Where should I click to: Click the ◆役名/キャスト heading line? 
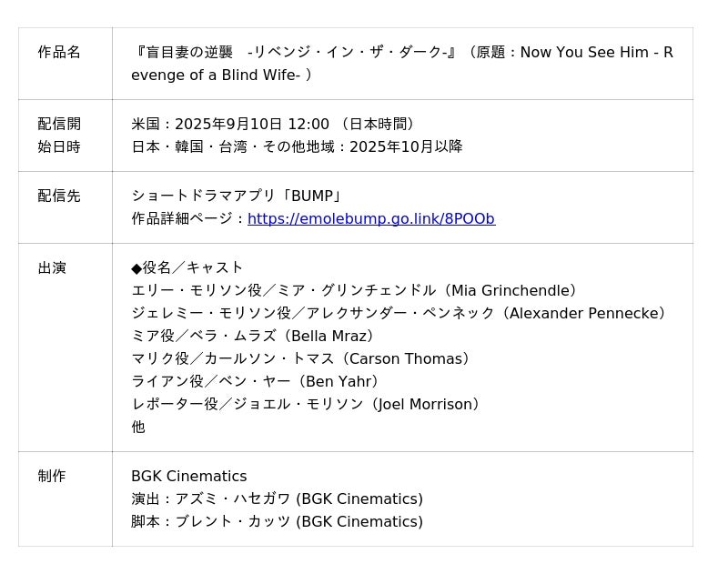click(x=187, y=267)
